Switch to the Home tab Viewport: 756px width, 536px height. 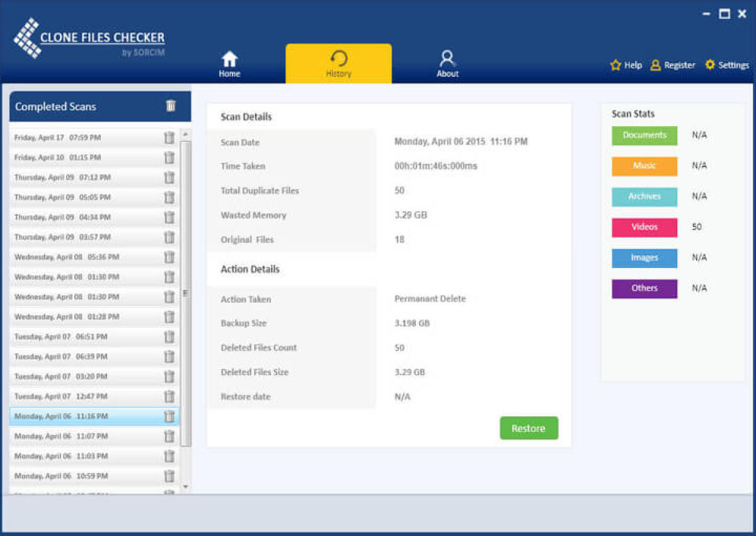(229, 63)
